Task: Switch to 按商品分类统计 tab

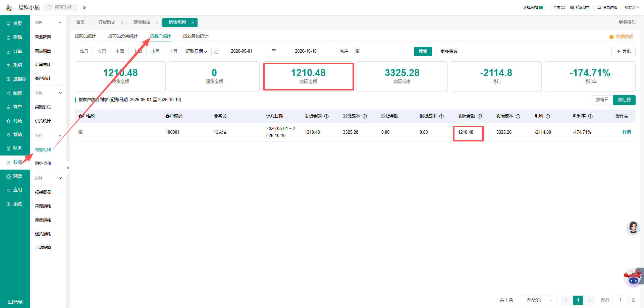Action: coord(123,36)
